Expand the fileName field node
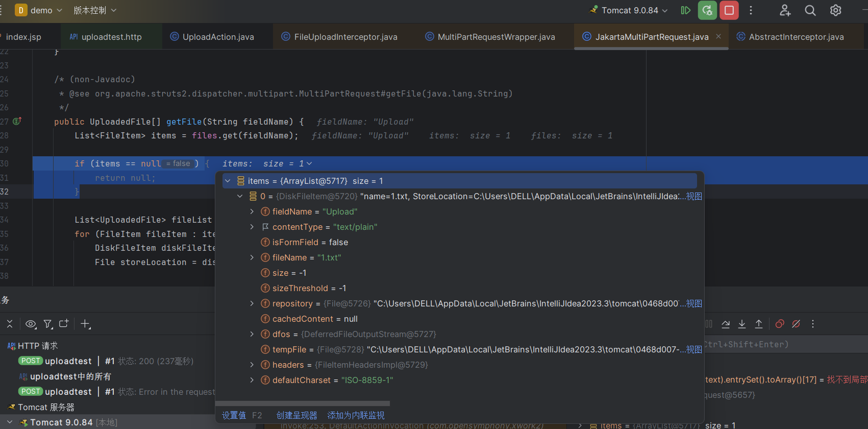 [252, 257]
